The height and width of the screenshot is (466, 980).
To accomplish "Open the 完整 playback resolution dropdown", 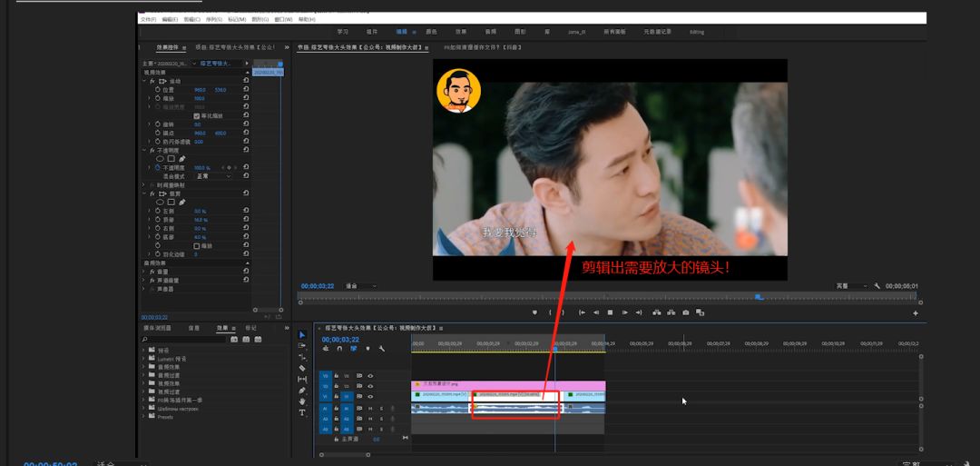I will pos(851,286).
